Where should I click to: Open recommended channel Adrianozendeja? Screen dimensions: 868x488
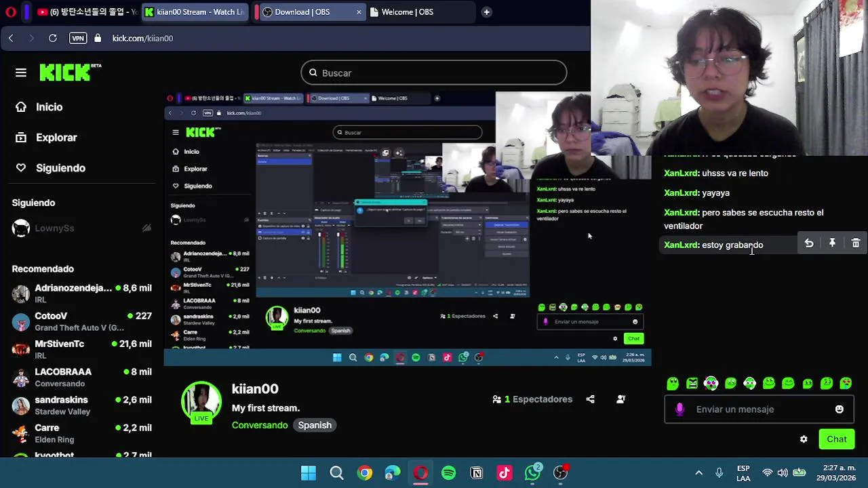point(81,293)
